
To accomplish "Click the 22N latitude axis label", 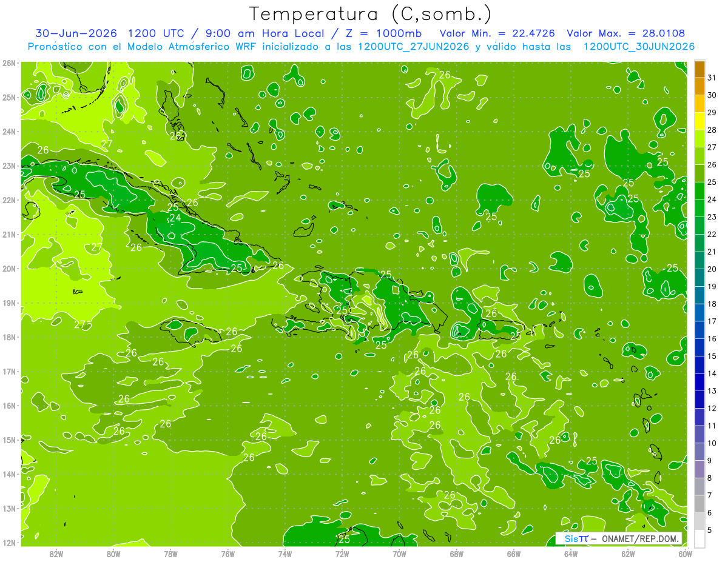I will click(x=8, y=199).
